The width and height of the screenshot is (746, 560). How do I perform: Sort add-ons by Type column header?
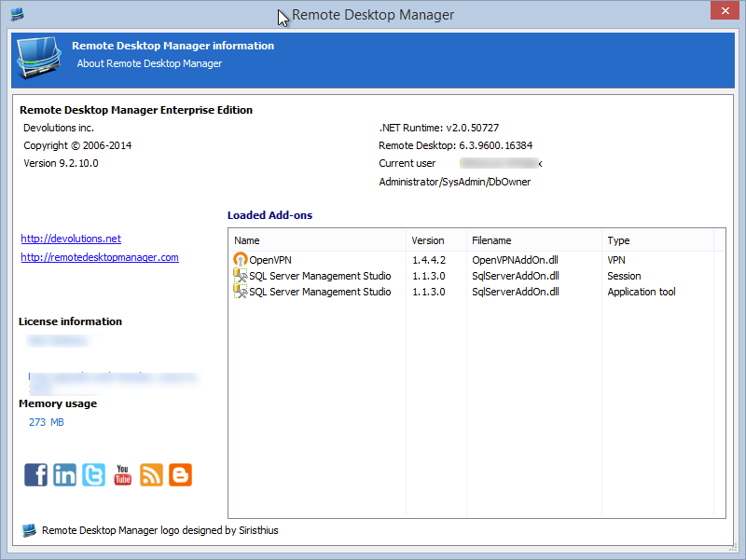coord(657,240)
